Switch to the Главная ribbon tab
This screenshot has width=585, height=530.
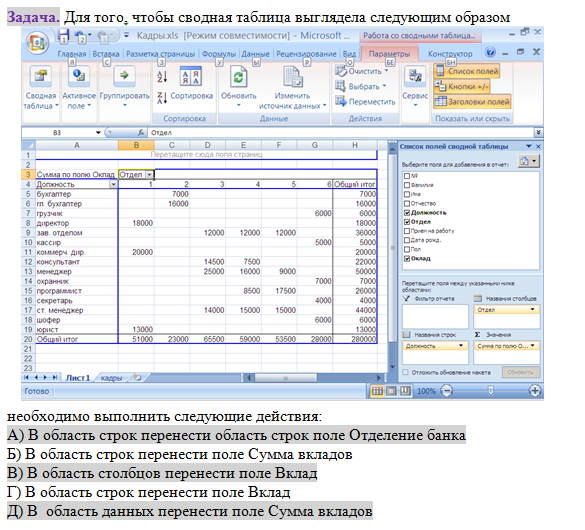[x=72, y=54]
